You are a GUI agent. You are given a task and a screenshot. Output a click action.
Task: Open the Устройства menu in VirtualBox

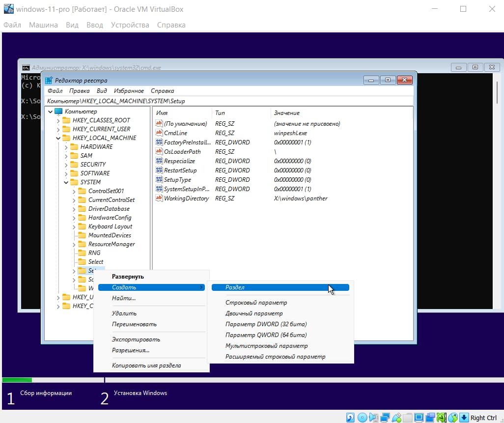coord(130,25)
